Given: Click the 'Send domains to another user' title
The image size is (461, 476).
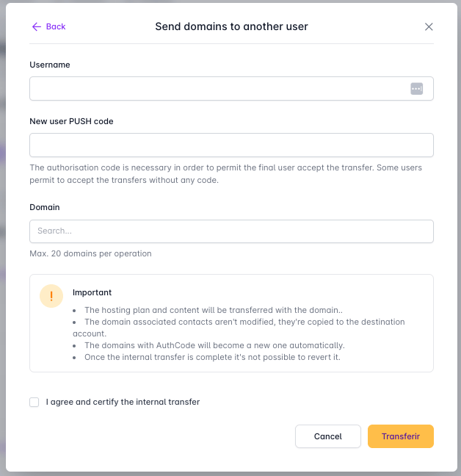Looking at the screenshot, I should 231,26.
